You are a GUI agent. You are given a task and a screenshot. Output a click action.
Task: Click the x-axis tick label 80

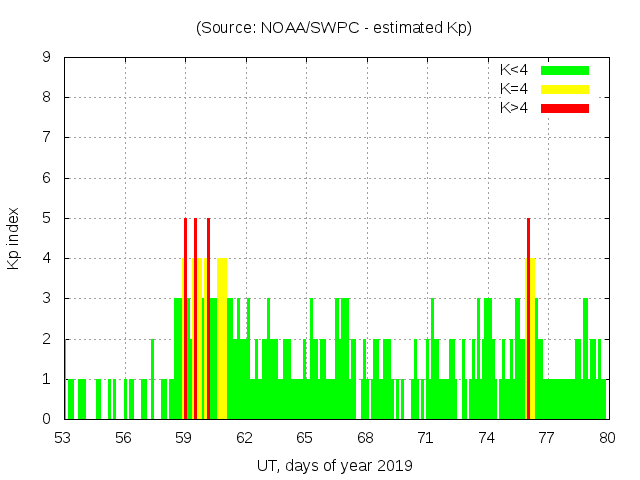tap(606, 437)
